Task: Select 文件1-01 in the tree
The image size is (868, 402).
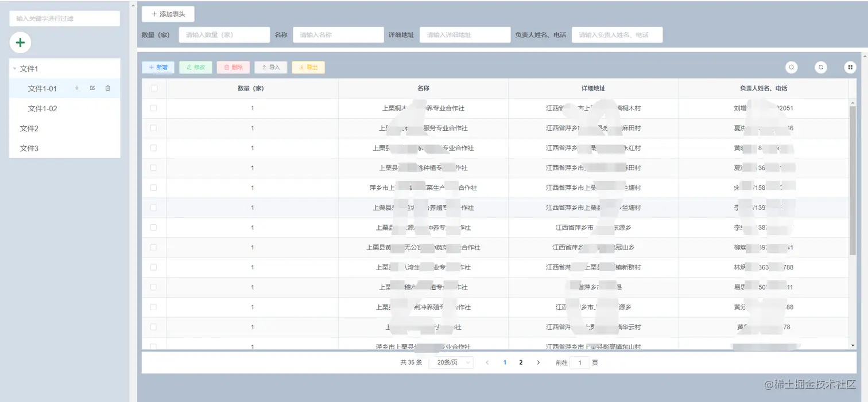Action: coord(42,89)
